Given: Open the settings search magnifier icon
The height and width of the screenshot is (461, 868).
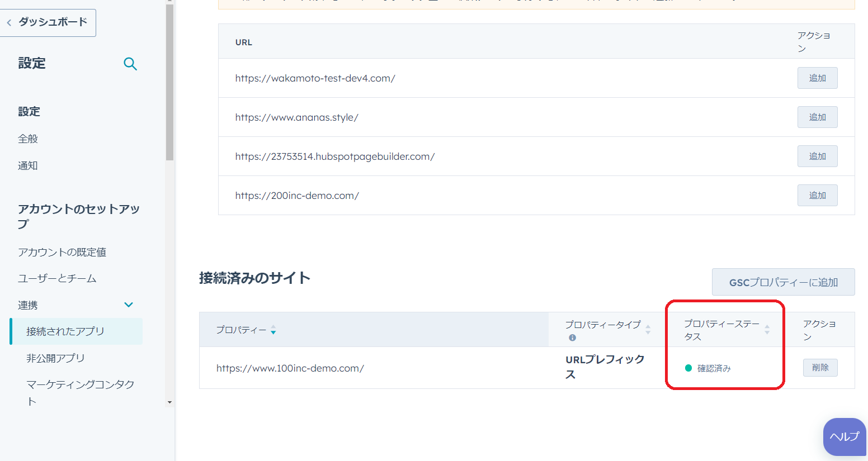Looking at the screenshot, I should pos(130,64).
